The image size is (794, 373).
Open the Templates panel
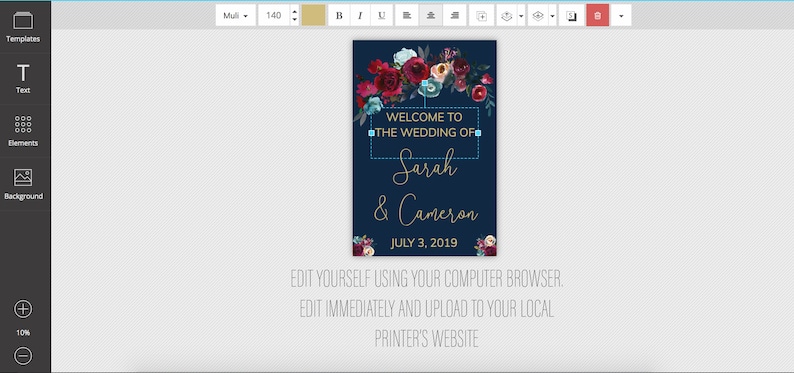pos(23,27)
